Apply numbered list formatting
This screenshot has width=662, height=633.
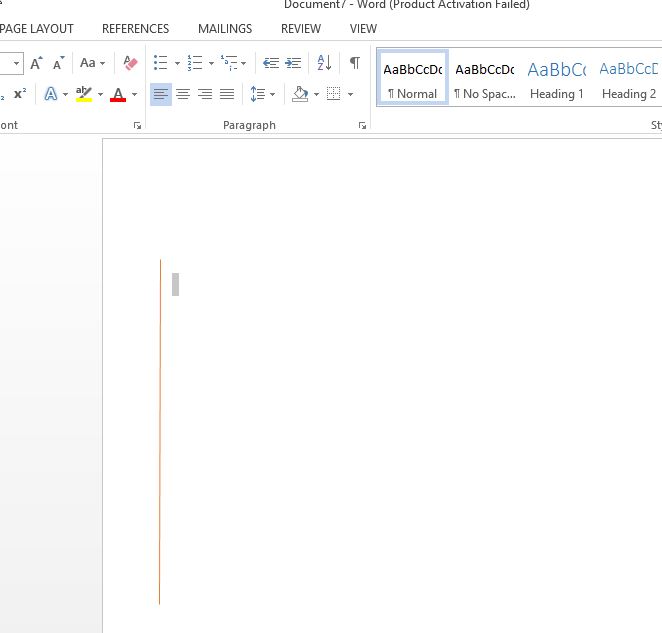[x=195, y=63]
